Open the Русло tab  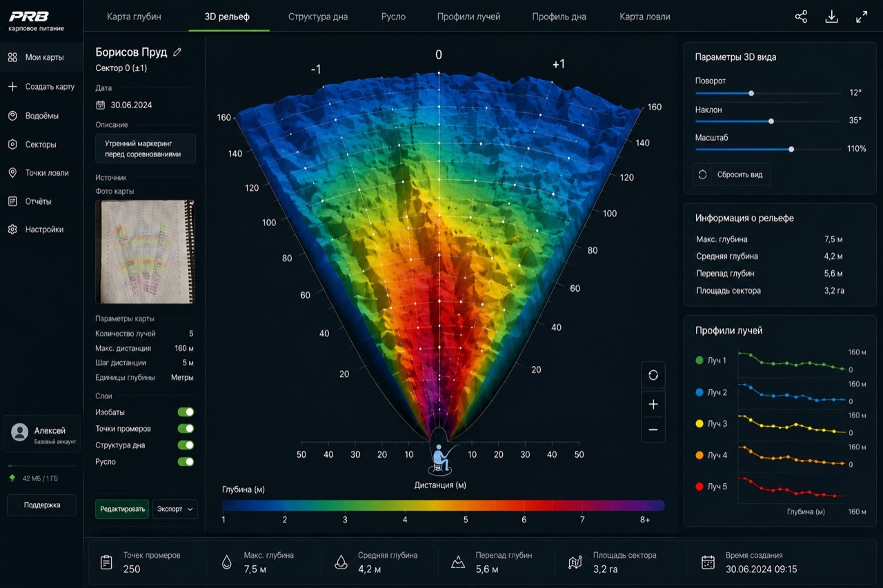click(393, 17)
